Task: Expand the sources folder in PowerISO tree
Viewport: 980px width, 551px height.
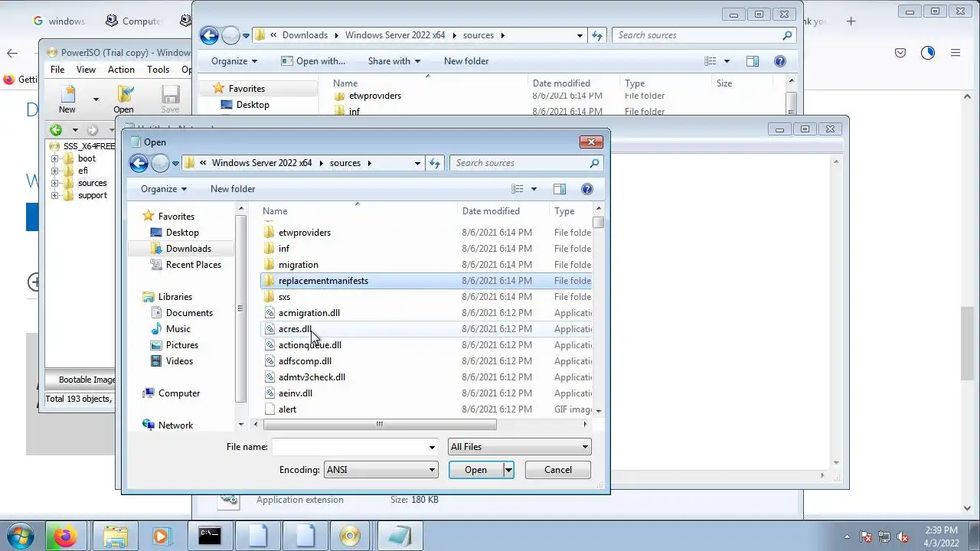Action: tap(55, 183)
